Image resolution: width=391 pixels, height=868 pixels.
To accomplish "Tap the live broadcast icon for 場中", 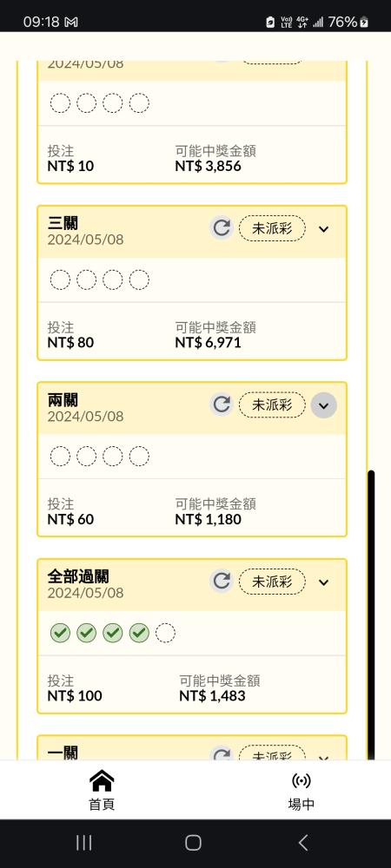I will (302, 780).
